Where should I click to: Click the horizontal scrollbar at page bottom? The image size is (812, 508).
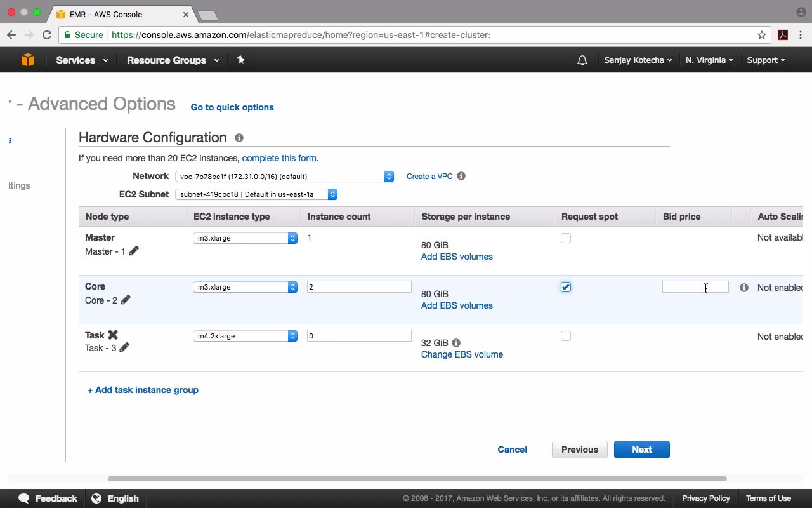417,479
